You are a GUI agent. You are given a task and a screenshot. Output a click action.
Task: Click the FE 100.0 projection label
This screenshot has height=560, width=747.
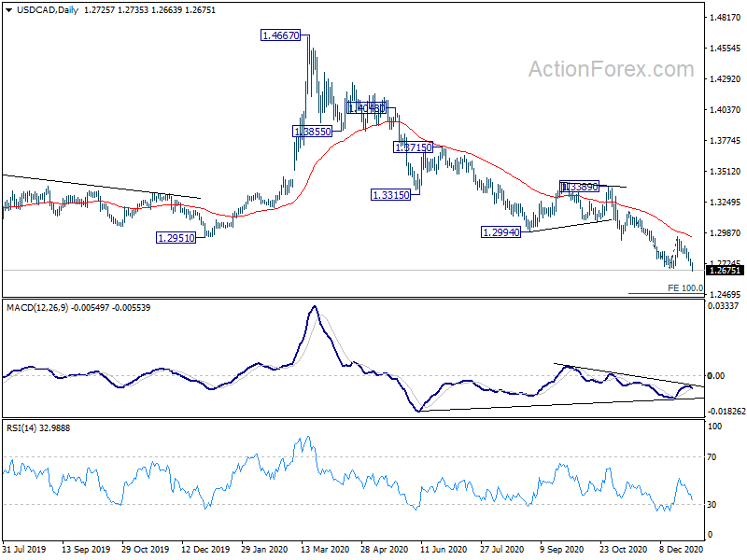click(x=685, y=288)
